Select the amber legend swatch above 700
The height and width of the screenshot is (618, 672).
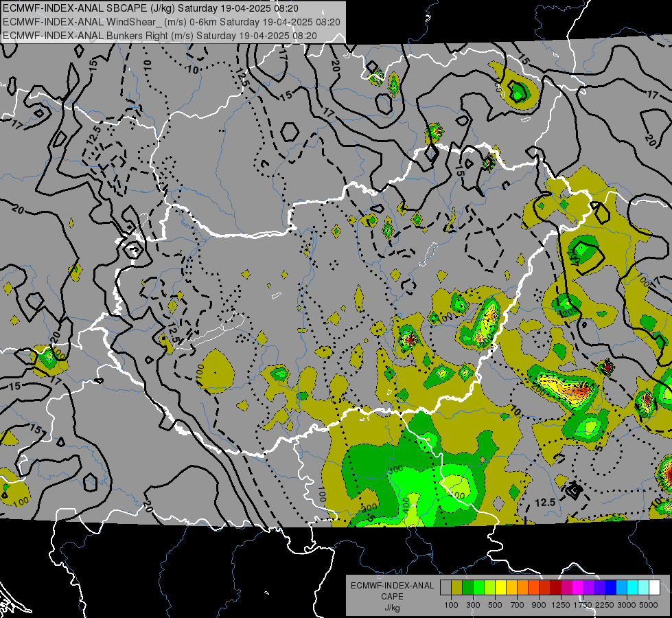coord(511,588)
